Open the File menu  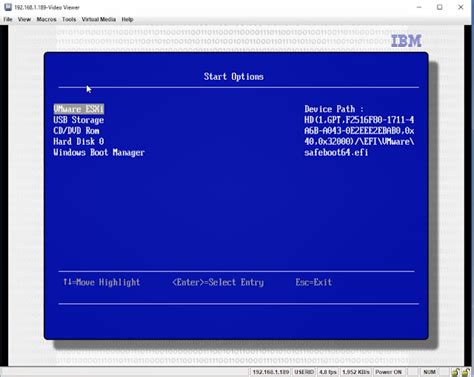[8, 19]
